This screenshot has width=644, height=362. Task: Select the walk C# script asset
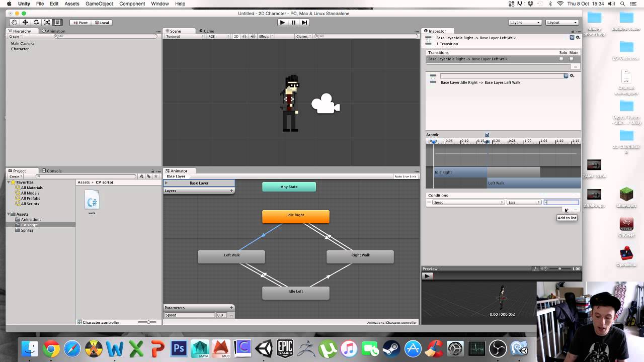92,203
